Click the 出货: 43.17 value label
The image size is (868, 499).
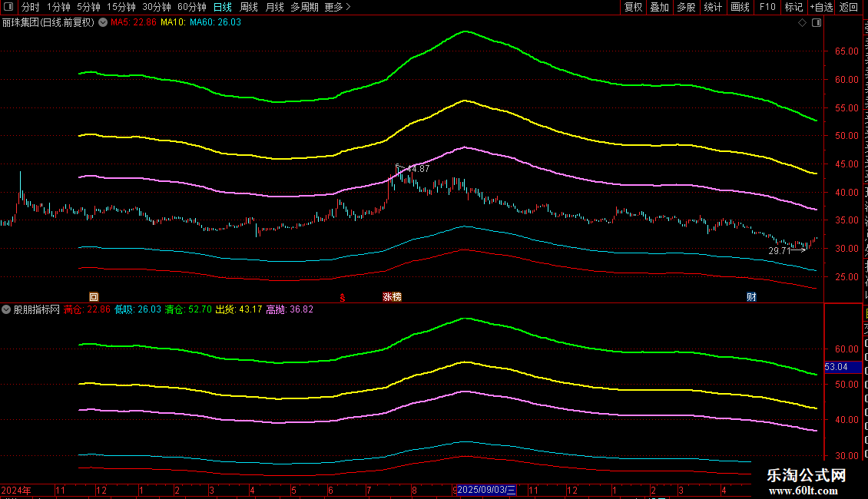click(x=239, y=310)
